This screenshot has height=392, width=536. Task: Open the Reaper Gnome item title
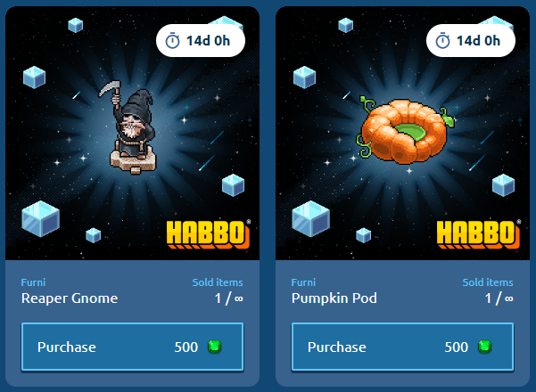[x=70, y=298]
